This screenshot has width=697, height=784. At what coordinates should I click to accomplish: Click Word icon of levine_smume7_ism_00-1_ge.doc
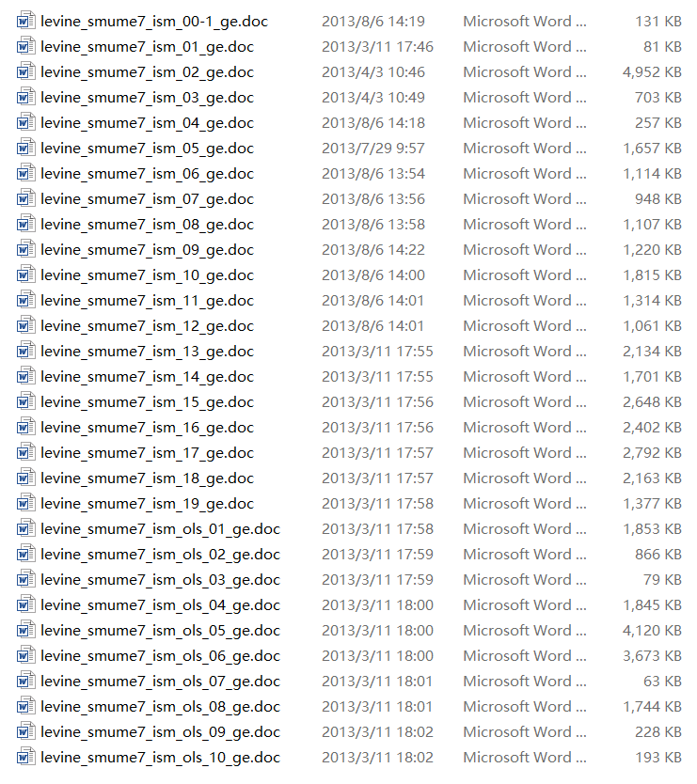coord(26,21)
